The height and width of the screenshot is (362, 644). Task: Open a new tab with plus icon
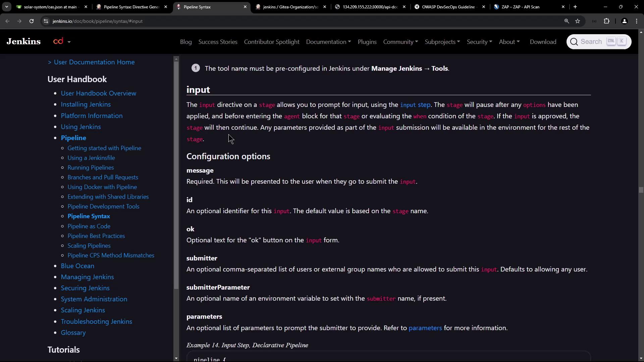575,7
